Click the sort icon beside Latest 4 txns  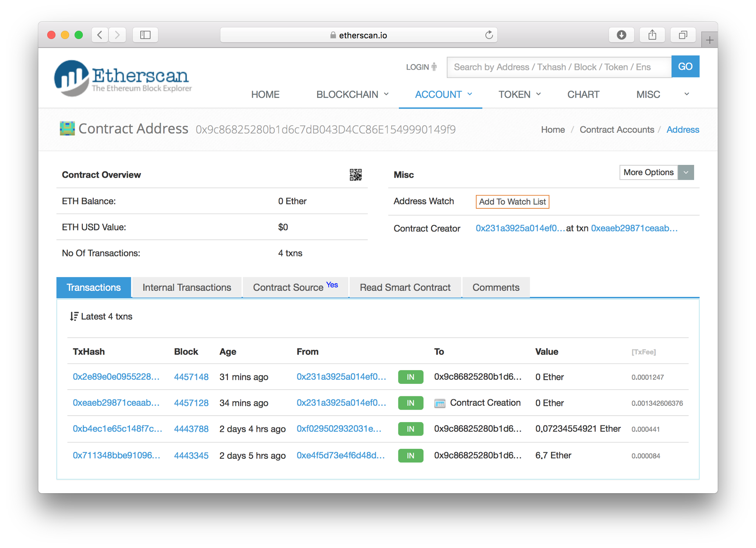click(74, 316)
